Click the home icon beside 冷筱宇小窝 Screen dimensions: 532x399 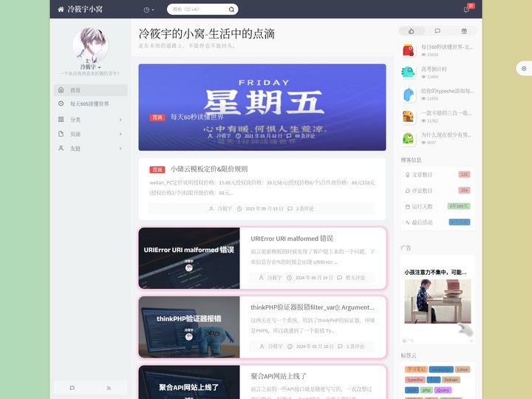pyautogui.click(x=61, y=9)
